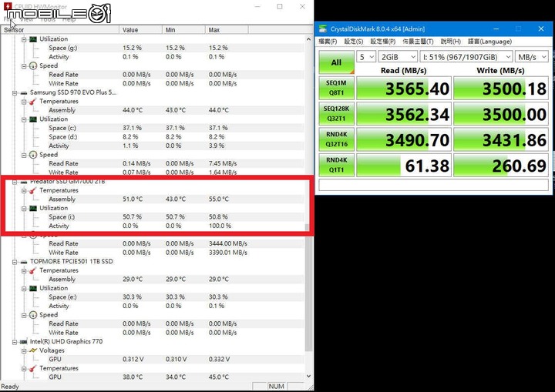Run the RND4K Q32T16 test
This screenshot has height=392, width=555.
tap(336, 139)
